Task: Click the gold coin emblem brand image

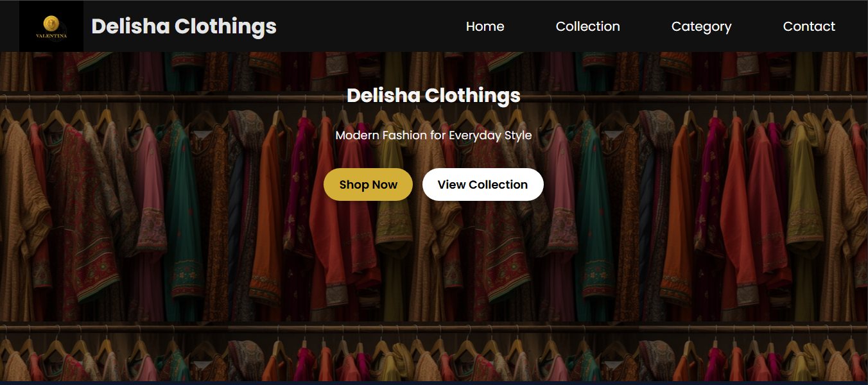Action: pyautogui.click(x=51, y=24)
